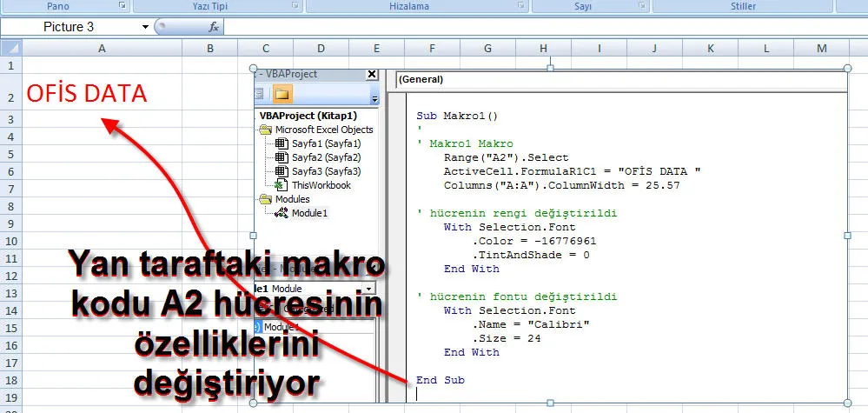Open the Name Box dropdown arrow
This screenshot has height=413, width=868.
point(145,27)
